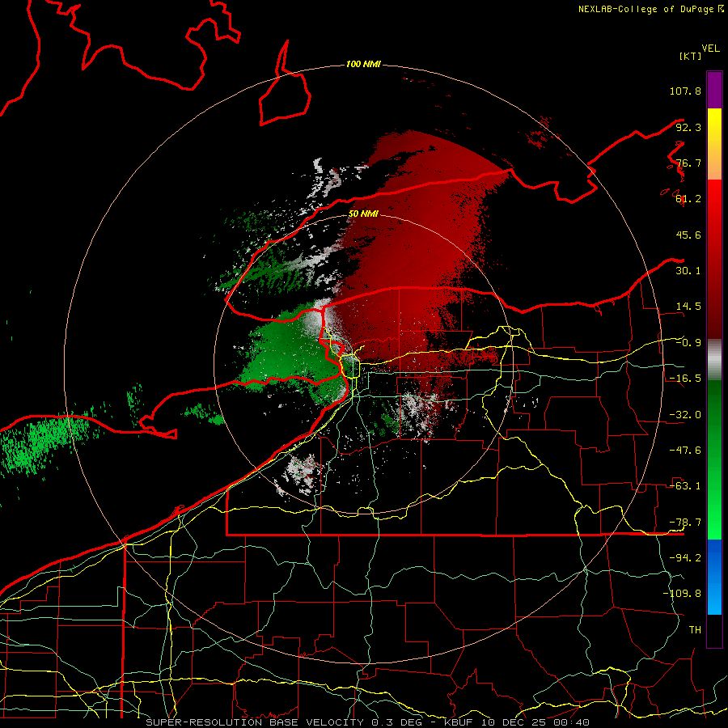Click the black TH segment of color bar
The height and width of the screenshot is (728, 728).
(714, 631)
